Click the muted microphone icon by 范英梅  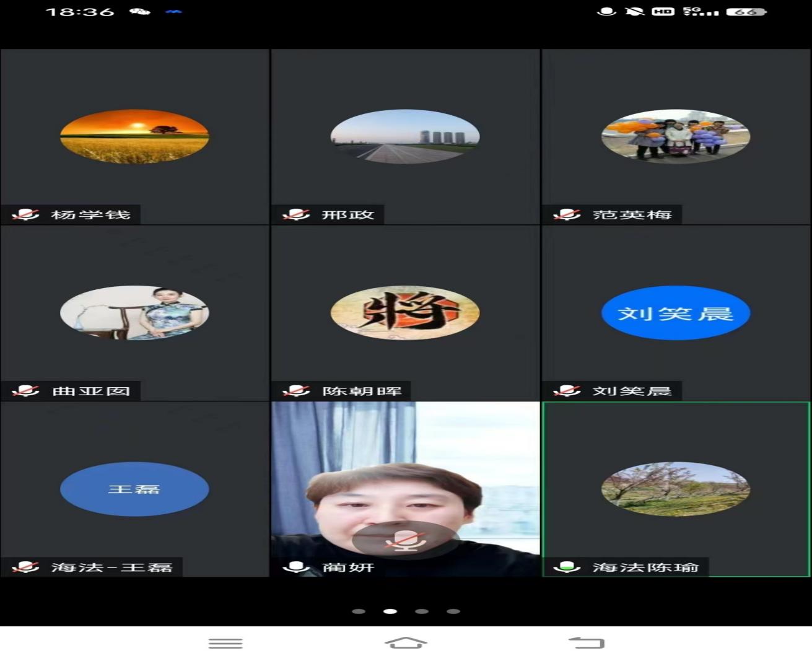[566, 214]
